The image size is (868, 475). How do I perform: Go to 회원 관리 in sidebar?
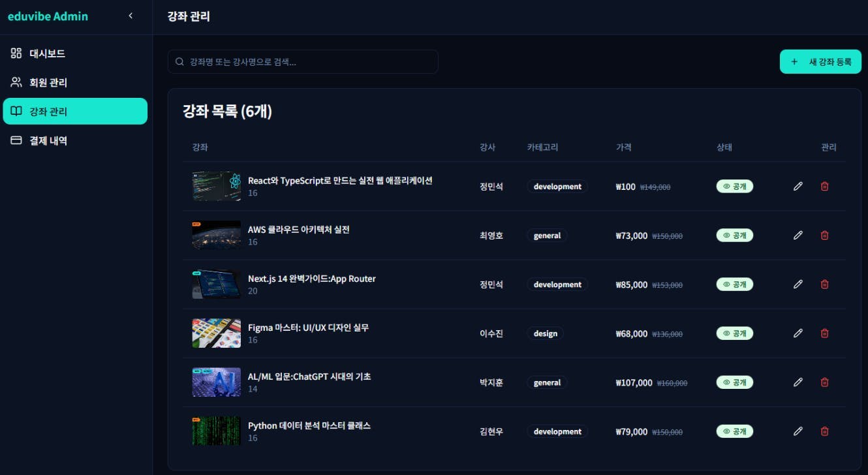(75, 82)
